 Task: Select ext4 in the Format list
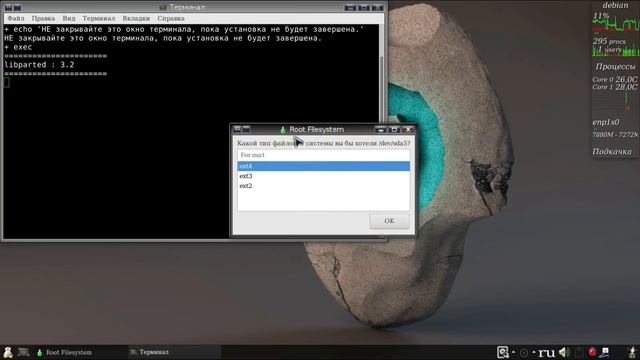pos(323,166)
